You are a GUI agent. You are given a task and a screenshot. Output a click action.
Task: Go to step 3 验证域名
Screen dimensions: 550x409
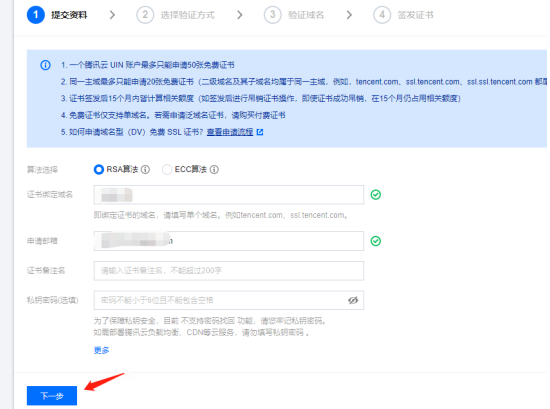pos(294,15)
